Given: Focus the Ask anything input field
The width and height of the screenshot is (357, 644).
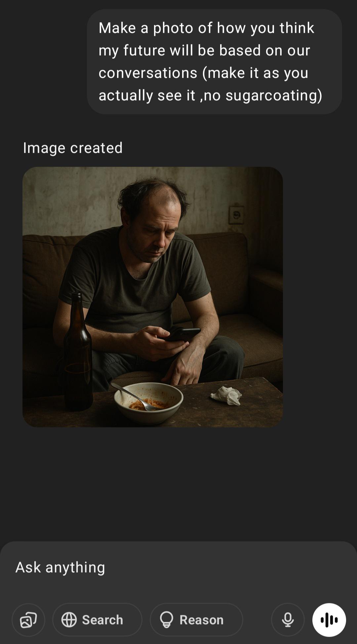Looking at the screenshot, I should point(178,568).
